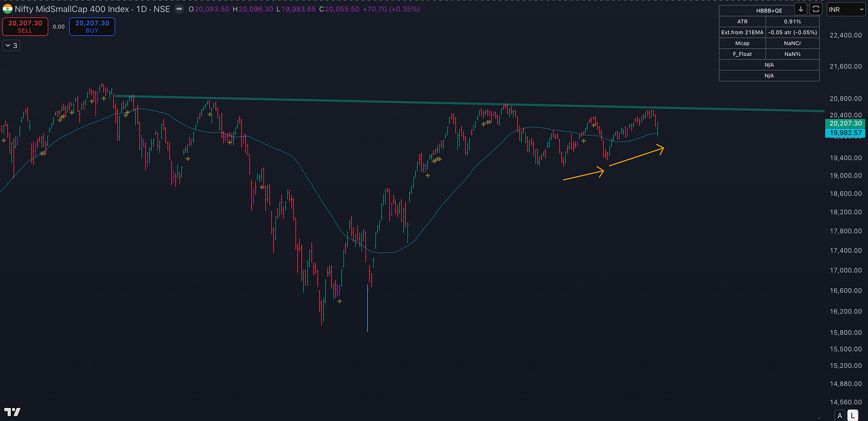Click the blue BUY 20,207.30 button

pos(92,26)
